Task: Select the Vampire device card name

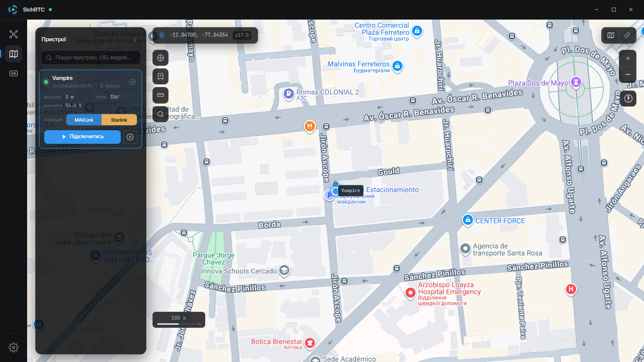Action: tap(62, 78)
